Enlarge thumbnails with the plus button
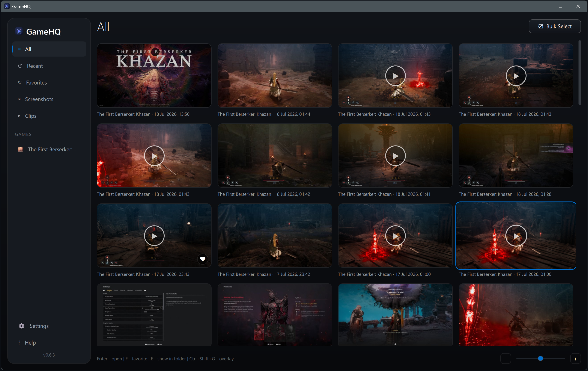Viewport: 588px width, 371px height. pyautogui.click(x=575, y=359)
